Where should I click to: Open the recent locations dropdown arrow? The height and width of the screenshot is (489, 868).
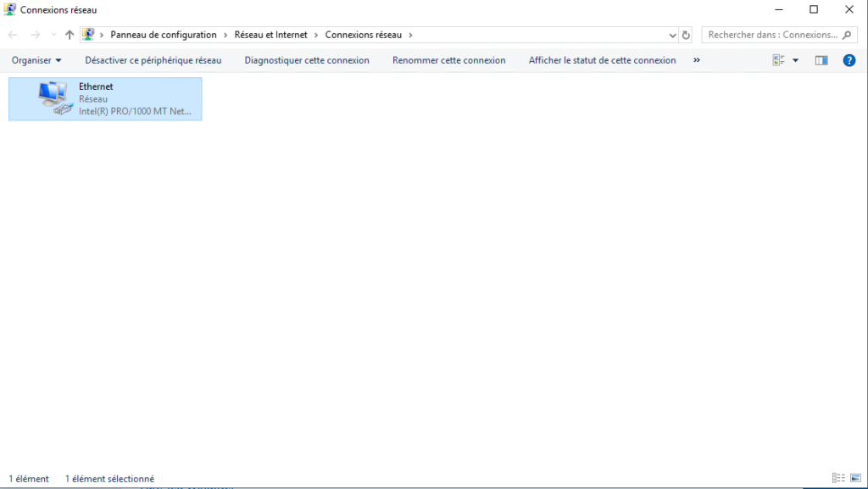tap(53, 35)
